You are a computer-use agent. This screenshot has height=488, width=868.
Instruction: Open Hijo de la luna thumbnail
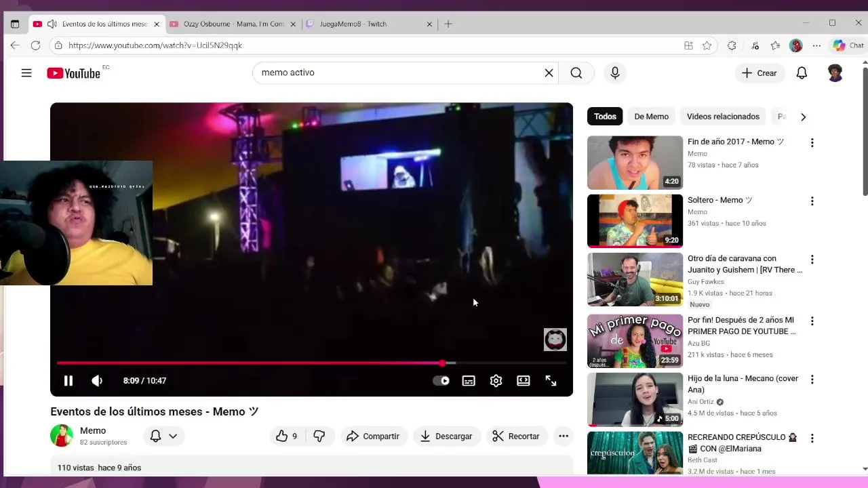[635, 399]
